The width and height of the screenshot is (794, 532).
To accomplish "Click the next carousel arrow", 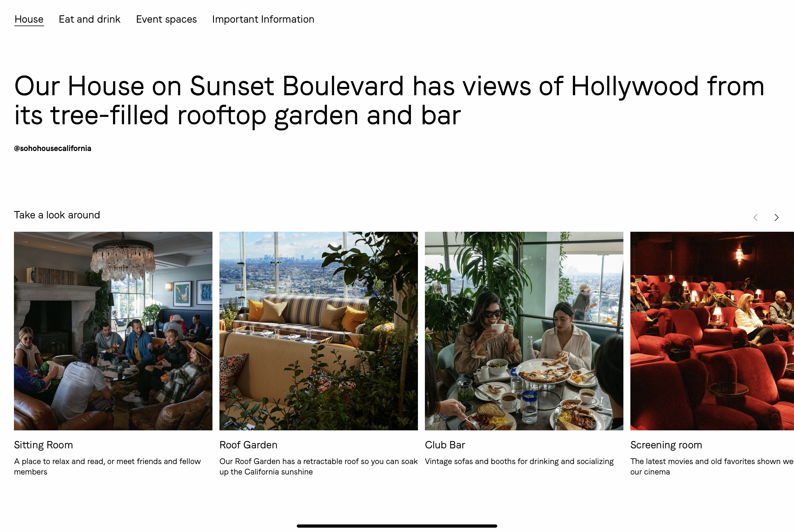I will [x=776, y=218].
